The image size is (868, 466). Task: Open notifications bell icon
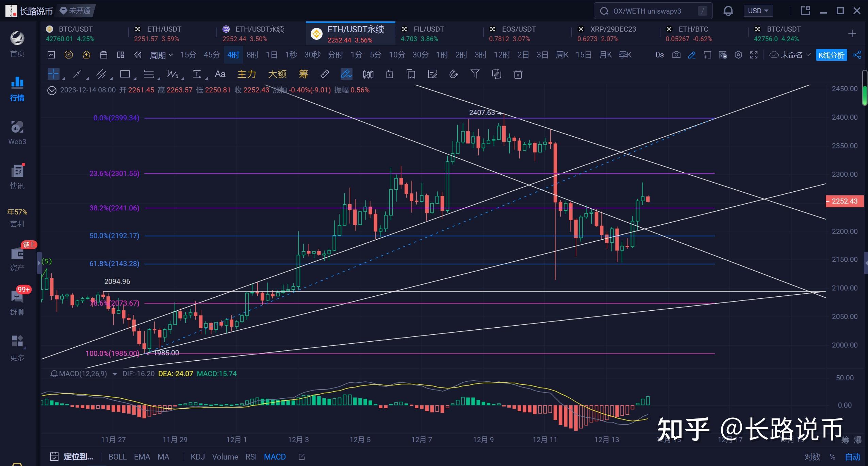tap(728, 11)
